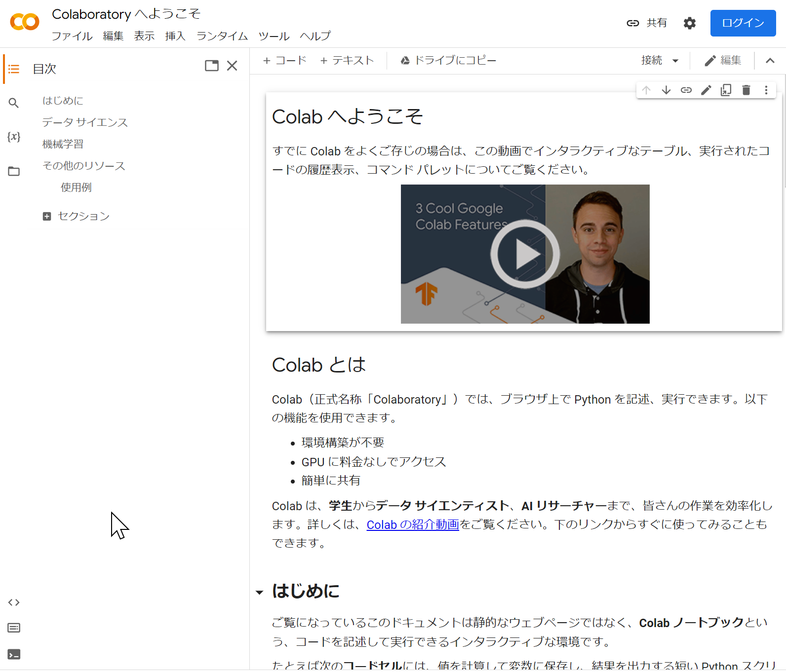Jump to データ サイエンス section
The height and width of the screenshot is (672, 786).
click(x=85, y=122)
